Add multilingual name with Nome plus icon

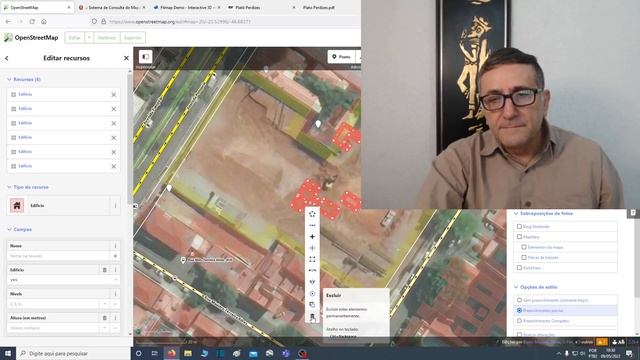(115, 256)
